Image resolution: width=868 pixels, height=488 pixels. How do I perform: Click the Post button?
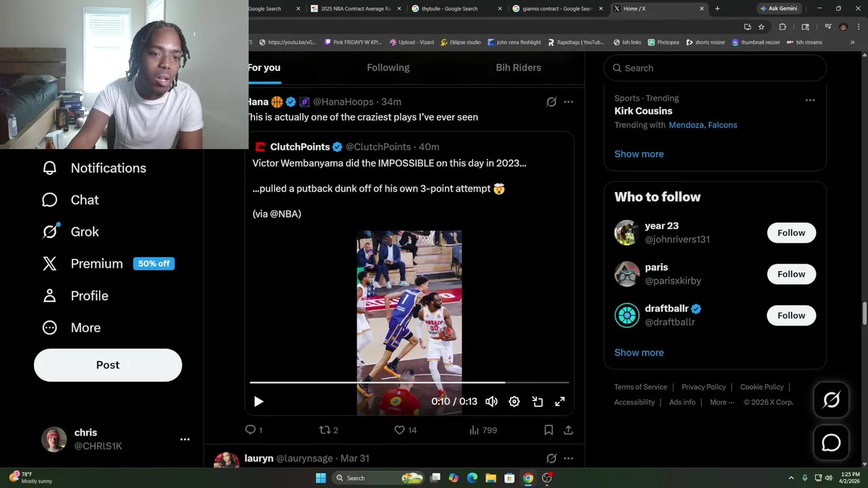tap(108, 365)
